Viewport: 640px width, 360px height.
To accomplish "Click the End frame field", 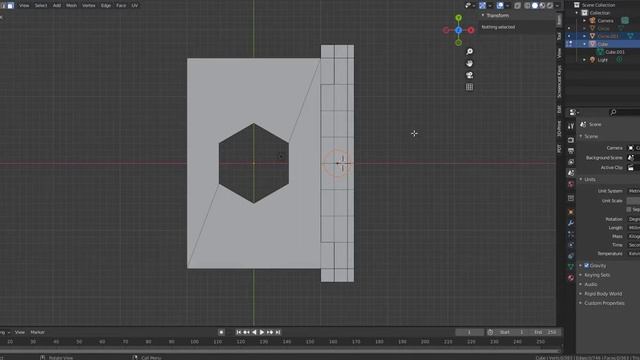I will (545, 332).
